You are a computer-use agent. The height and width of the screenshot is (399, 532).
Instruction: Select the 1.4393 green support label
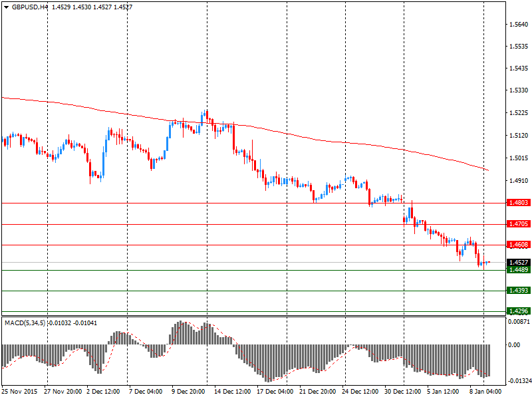(x=519, y=291)
